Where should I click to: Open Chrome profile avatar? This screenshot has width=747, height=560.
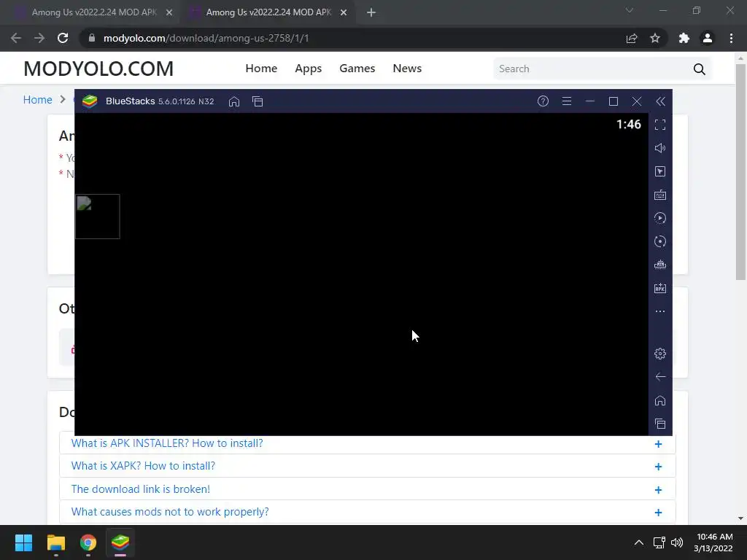[x=708, y=38]
